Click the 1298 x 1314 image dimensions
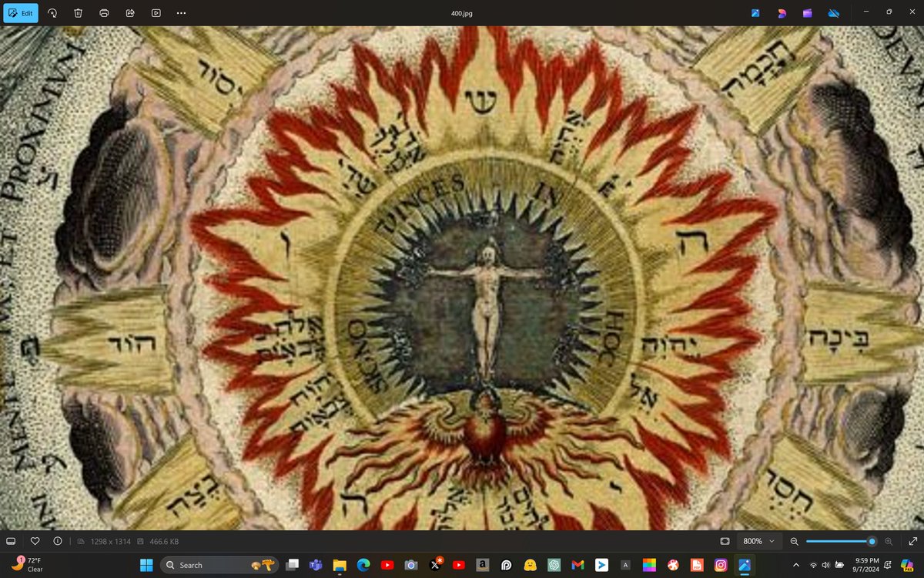Image resolution: width=924 pixels, height=578 pixels. (112, 541)
